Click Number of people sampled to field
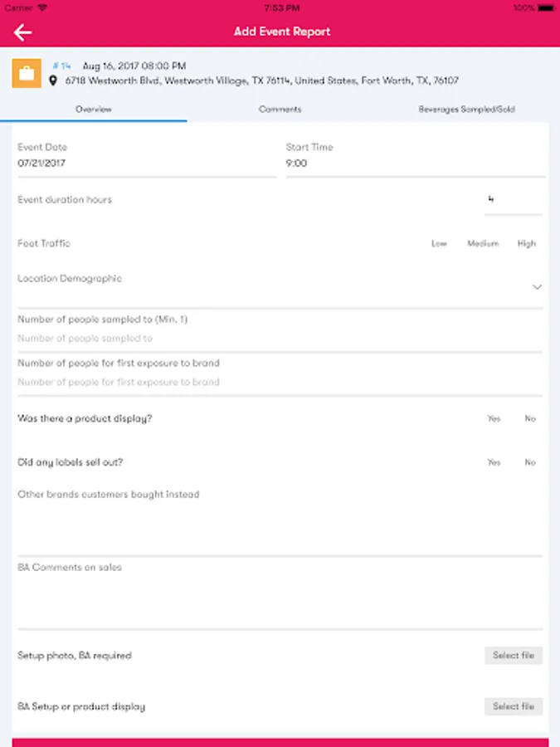The height and width of the screenshot is (747, 560). pyautogui.click(x=280, y=339)
